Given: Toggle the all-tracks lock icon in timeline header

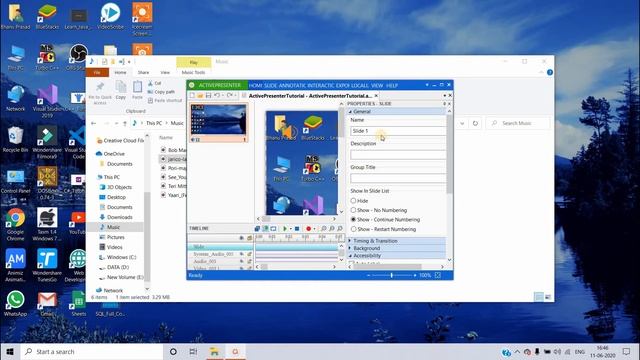Looking at the screenshot, I should coord(249,238).
